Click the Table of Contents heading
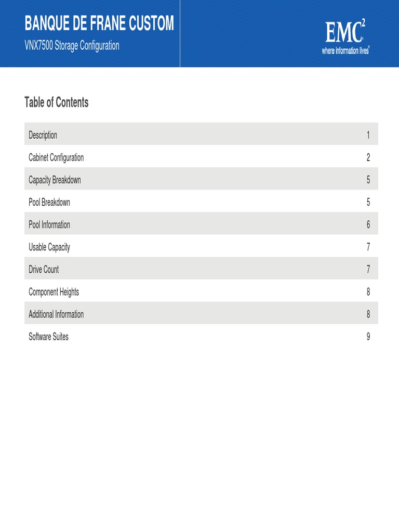 pyautogui.click(x=56, y=102)
